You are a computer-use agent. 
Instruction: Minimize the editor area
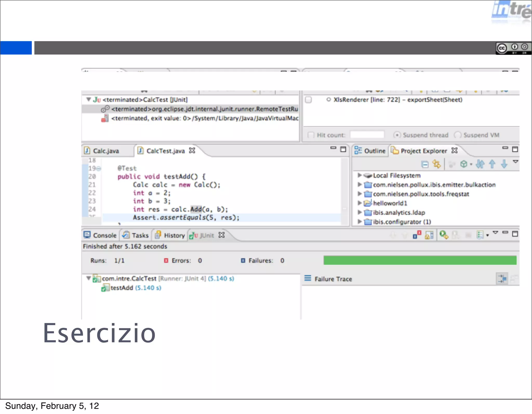[x=333, y=148]
